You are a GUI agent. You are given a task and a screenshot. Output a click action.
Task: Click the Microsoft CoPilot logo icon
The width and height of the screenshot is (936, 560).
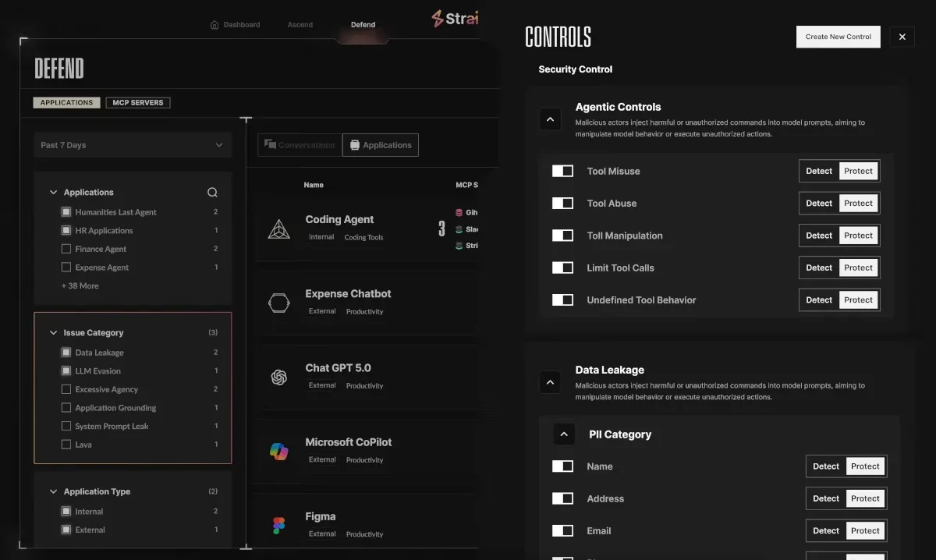click(x=278, y=452)
